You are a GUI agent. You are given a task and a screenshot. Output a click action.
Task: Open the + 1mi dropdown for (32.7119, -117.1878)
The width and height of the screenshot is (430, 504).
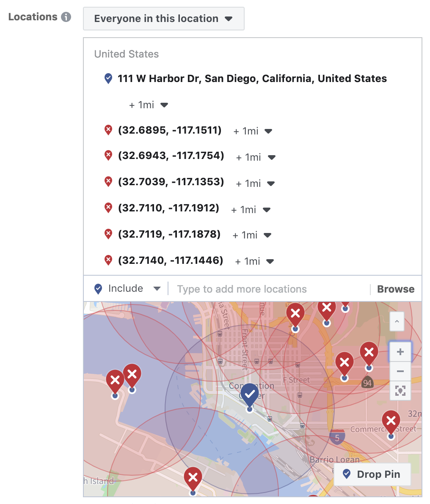(x=252, y=235)
